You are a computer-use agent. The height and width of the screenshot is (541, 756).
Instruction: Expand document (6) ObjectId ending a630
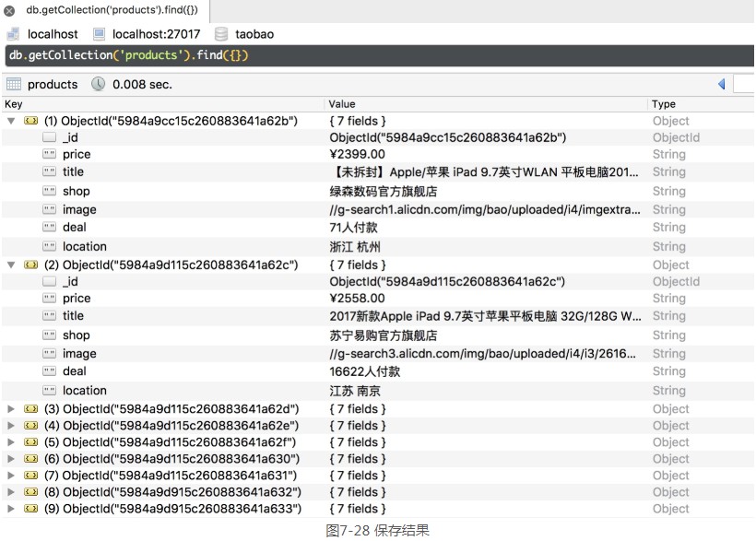(x=11, y=459)
